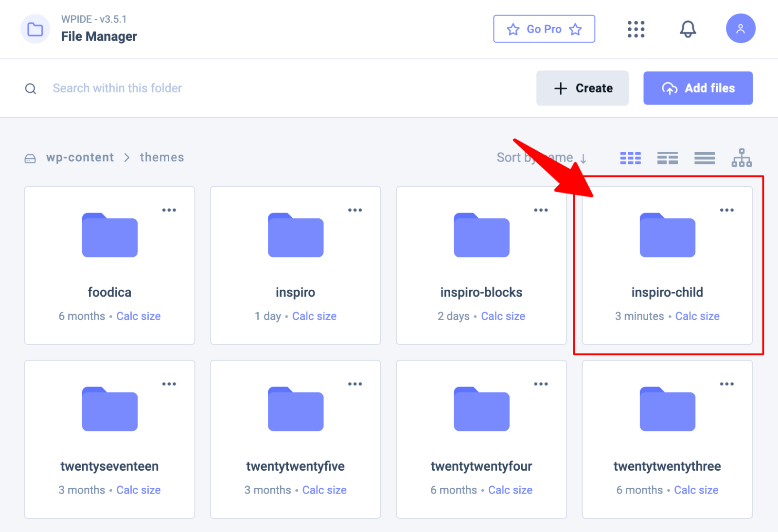This screenshot has height=532, width=778.
Task: Show the folder tree view
Action: pos(741,158)
